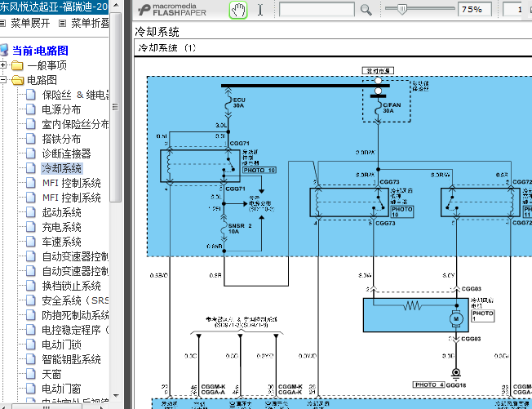Click the 电源分布 document icon
The width and height of the screenshot is (532, 409).
click(x=31, y=109)
